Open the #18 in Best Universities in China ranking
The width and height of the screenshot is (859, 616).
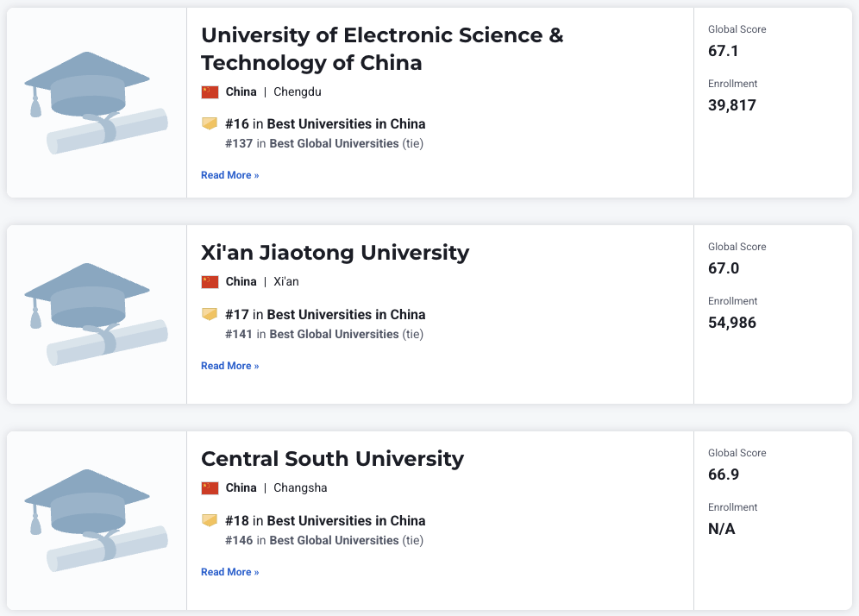coord(325,520)
